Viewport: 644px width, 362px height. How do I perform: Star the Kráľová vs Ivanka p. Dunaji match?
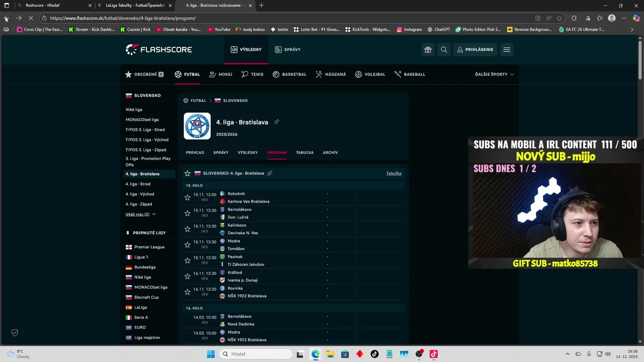click(x=187, y=276)
